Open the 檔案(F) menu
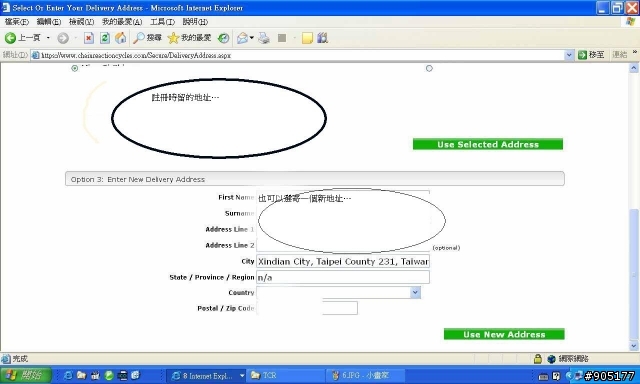The height and width of the screenshot is (384, 640). click(17, 22)
